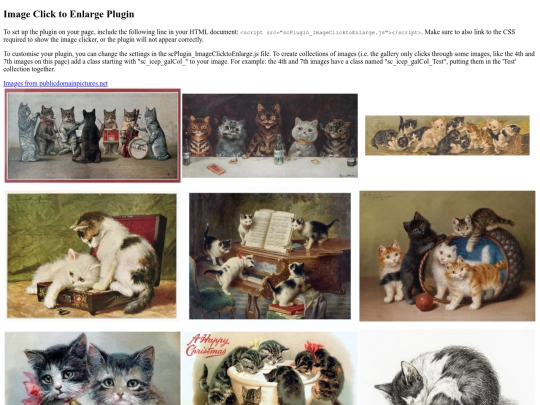The image size is (540, 405).
Task: Click the paragraph about customising your plugin
Action: point(269,61)
